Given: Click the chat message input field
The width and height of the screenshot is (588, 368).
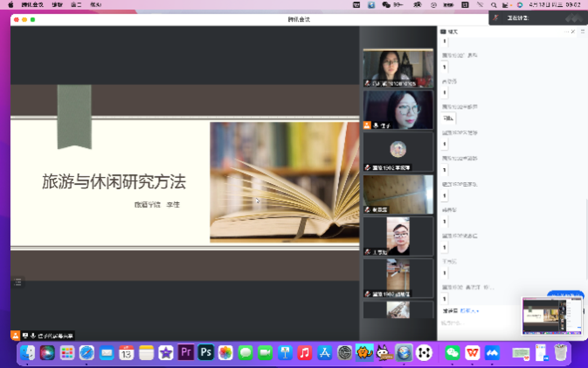Looking at the screenshot, I should click(480, 323).
